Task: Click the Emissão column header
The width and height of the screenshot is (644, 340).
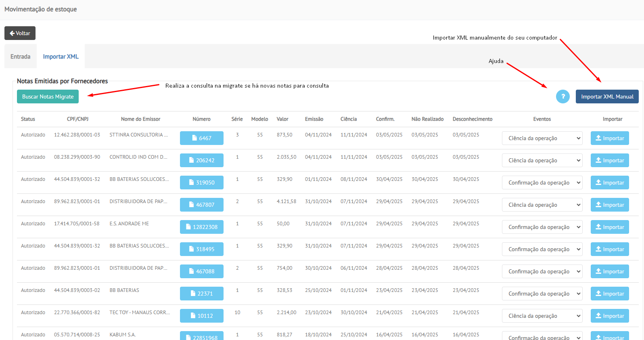Action: point(314,119)
